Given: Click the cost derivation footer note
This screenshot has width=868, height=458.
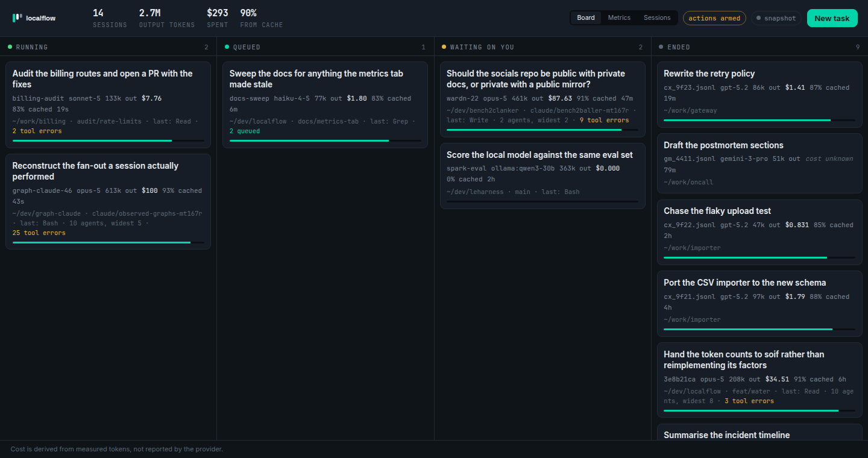Looking at the screenshot, I should pos(117,449).
